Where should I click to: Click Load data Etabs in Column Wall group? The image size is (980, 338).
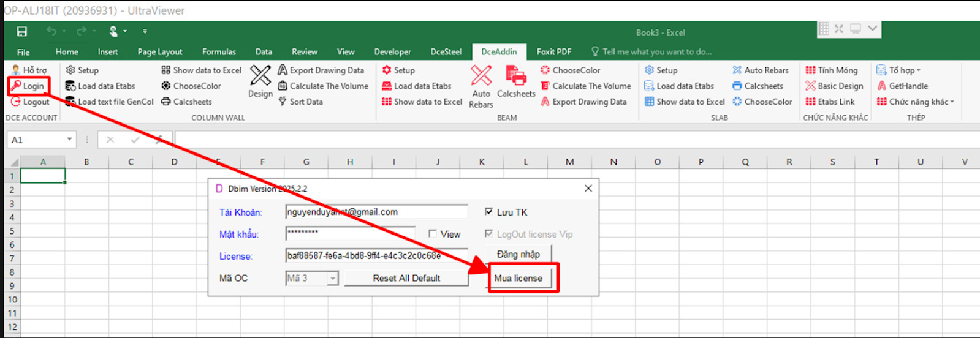100,86
